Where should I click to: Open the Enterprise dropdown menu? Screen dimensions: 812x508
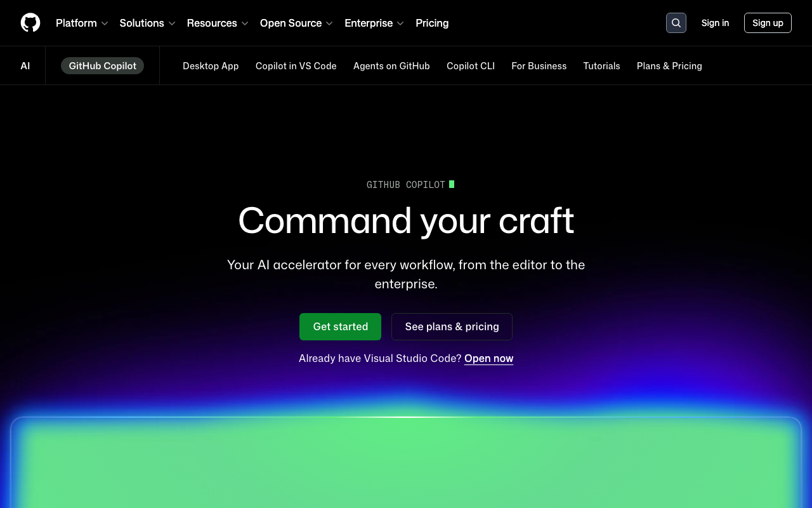tap(374, 23)
